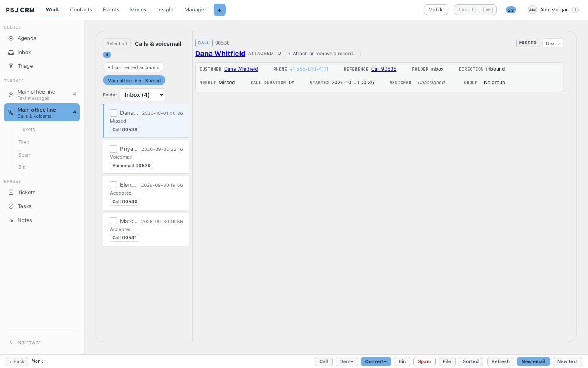Open the Convert+ menu

click(x=376, y=361)
